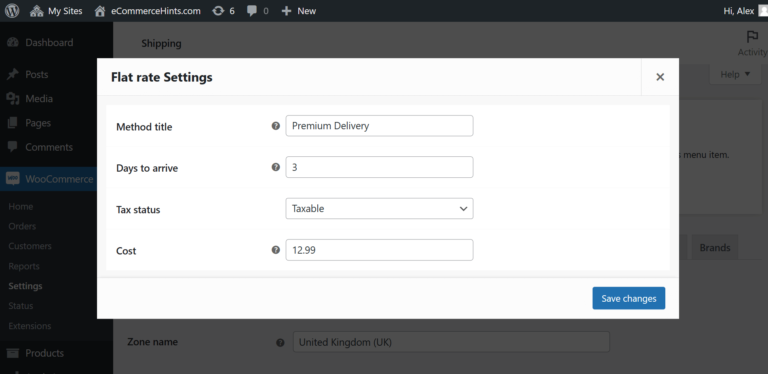Edit the Days to arrive field
The height and width of the screenshot is (374, 768).
tap(379, 167)
